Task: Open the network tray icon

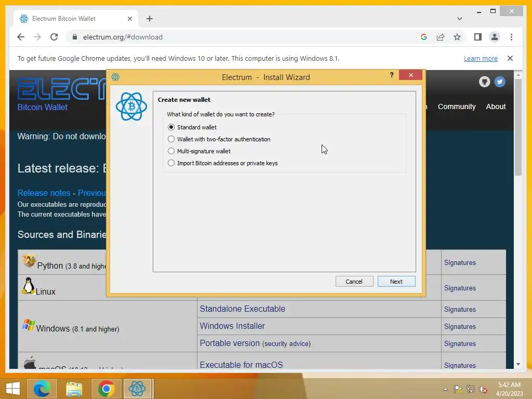Action: pos(471,389)
